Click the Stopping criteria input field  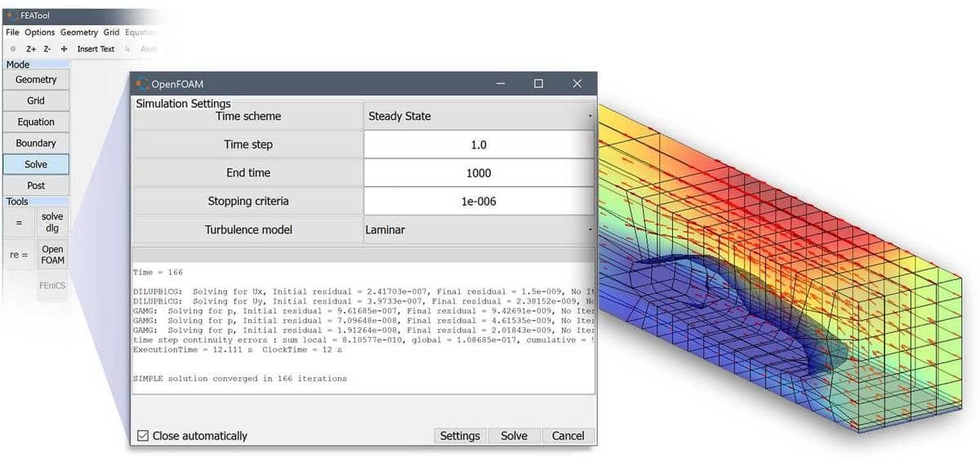tap(479, 202)
